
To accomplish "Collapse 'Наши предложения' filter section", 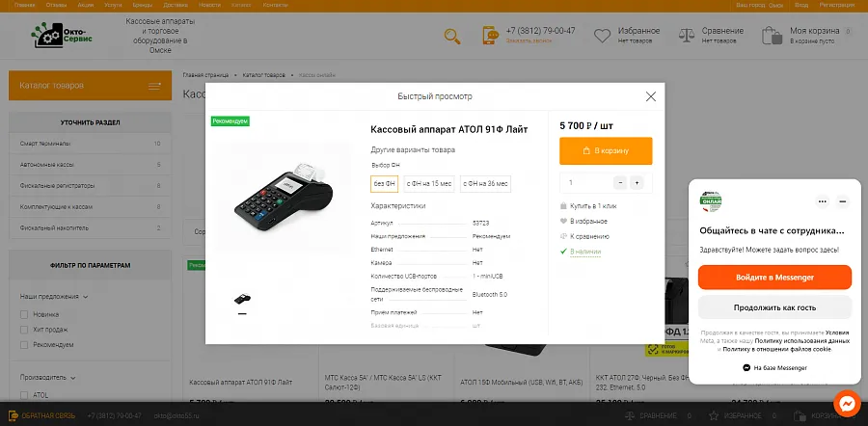I will (x=54, y=297).
